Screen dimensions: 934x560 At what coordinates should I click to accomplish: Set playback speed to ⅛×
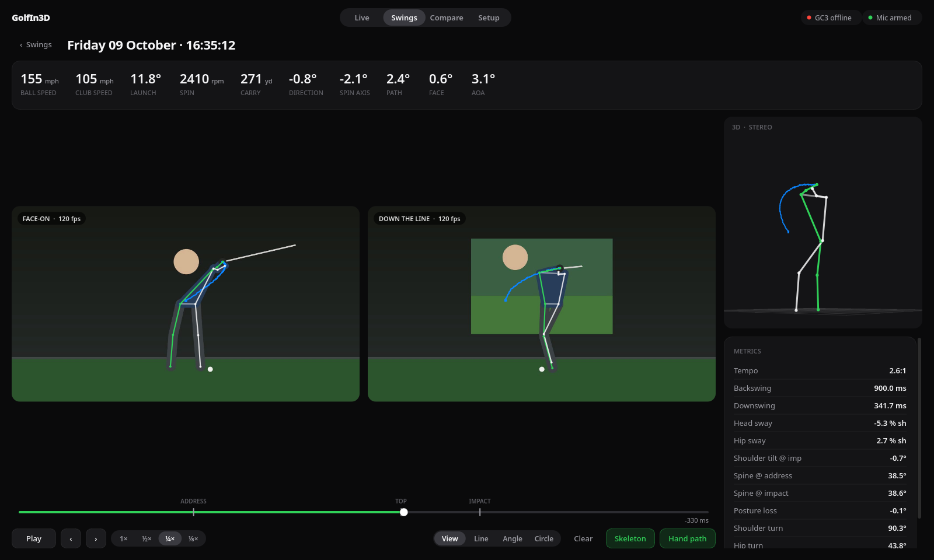pos(193,538)
